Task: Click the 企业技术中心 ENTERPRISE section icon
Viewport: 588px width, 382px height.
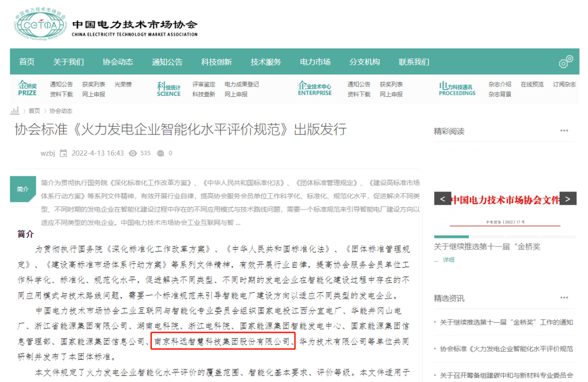Action: (x=314, y=89)
